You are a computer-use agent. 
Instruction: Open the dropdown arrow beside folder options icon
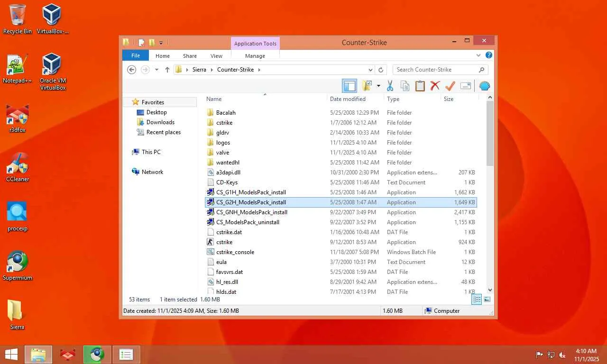[378, 86]
